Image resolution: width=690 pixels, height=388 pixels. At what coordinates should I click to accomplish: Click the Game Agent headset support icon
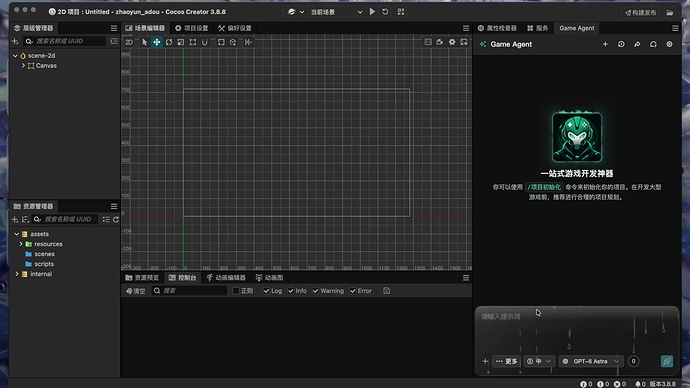653,44
